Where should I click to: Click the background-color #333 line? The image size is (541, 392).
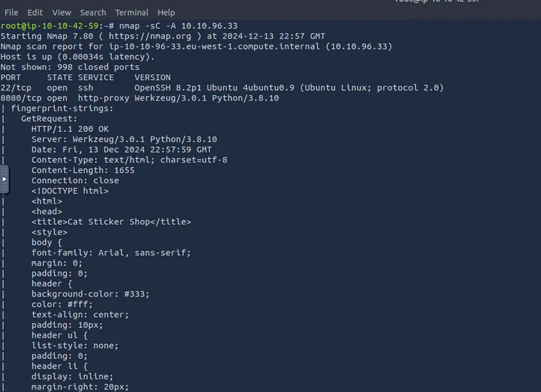click(91, 294)
